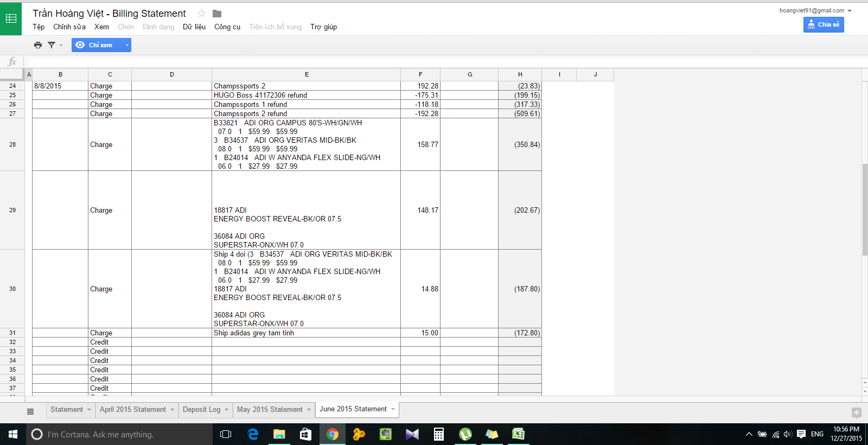Toggle the volume icon in system tray
This screenshot has width=868, height=445.
(788, 434)
